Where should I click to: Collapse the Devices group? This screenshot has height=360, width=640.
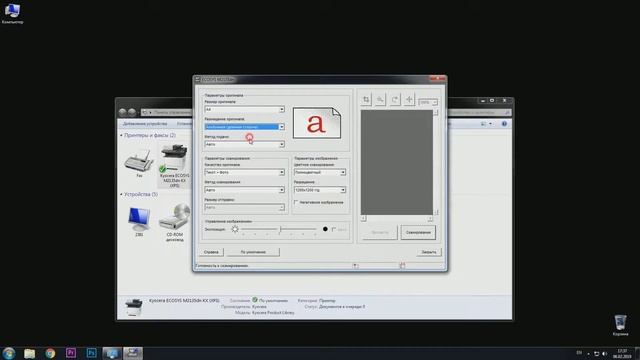pyautogui.click(x=121, y=194)
